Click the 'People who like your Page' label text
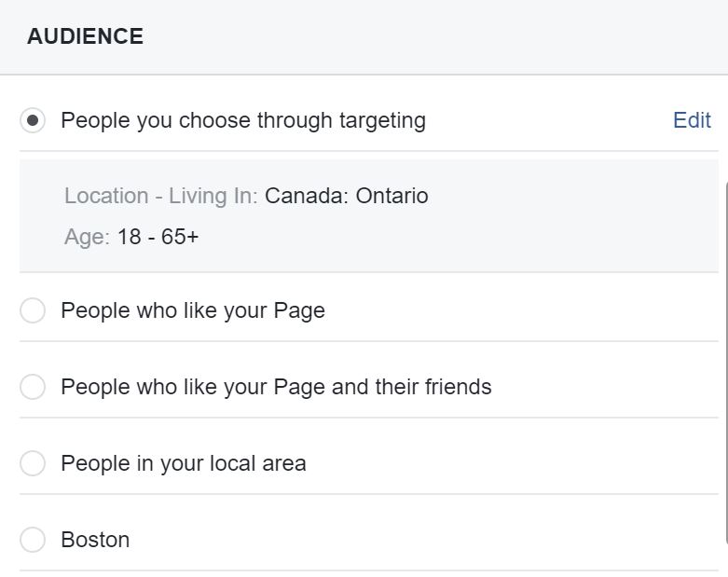This screenshot has width=728, height=577. [193, 310]
